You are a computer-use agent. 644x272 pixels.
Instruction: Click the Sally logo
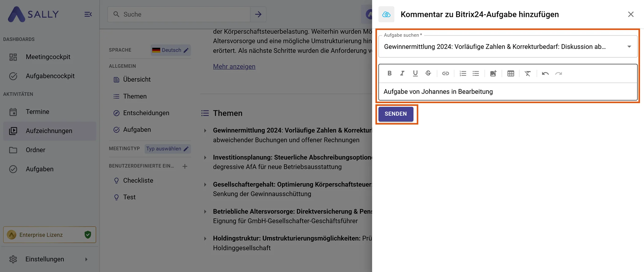[33, 14]
